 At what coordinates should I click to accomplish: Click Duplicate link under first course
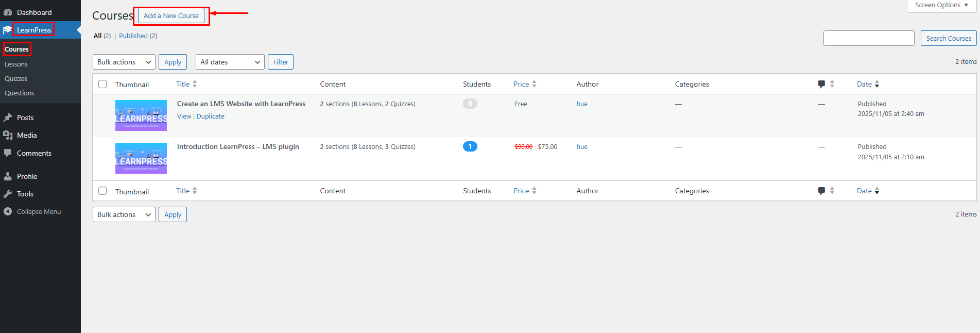210,116
